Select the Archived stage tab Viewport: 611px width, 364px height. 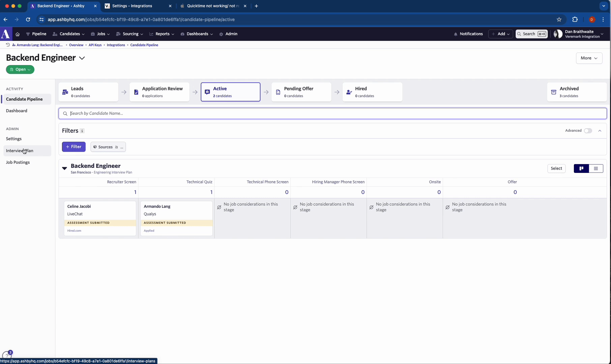577,92
